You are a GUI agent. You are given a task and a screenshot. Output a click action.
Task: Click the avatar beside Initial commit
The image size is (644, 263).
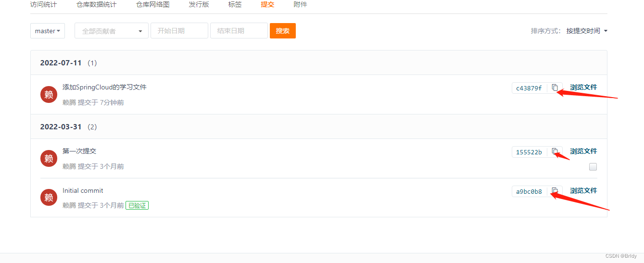[x=49, y=197]
